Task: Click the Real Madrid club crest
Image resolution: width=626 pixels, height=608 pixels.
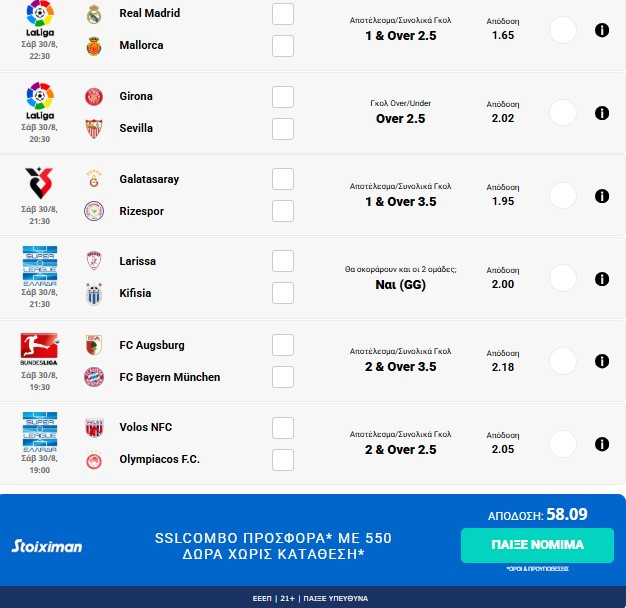Action: pos(95,14)
